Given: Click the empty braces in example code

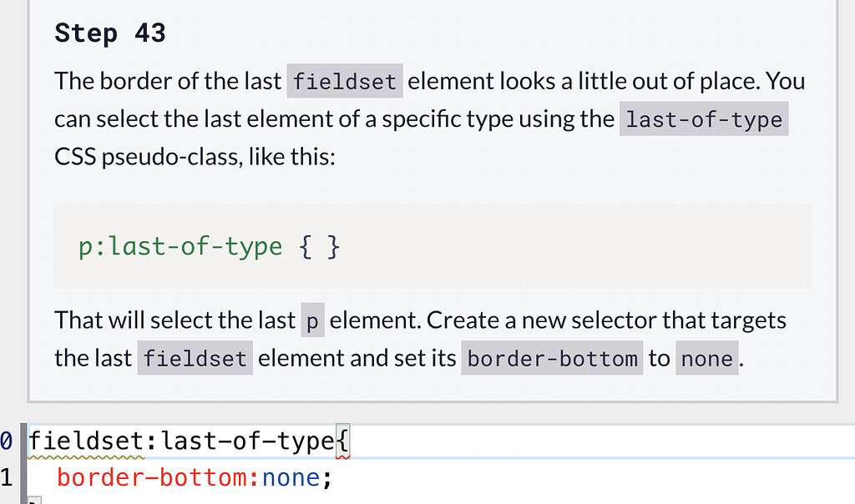Looking at the screenshot, I should (319, 247).
